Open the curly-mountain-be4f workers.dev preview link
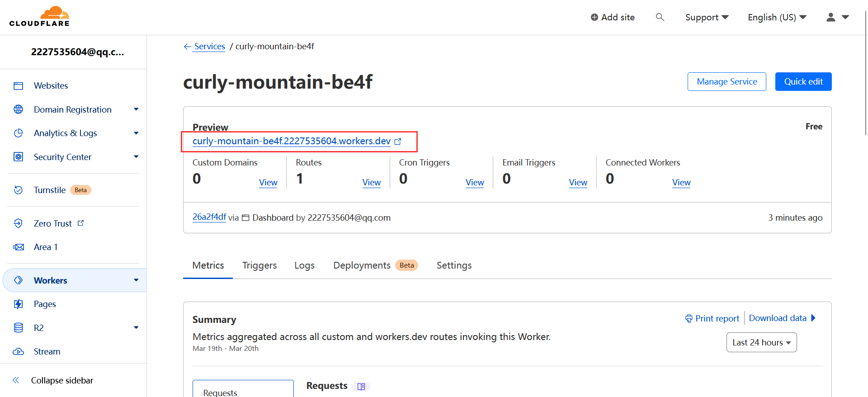The height and width of the screenshot is (397, 868). pyautogui.click(x=292, y=141)
